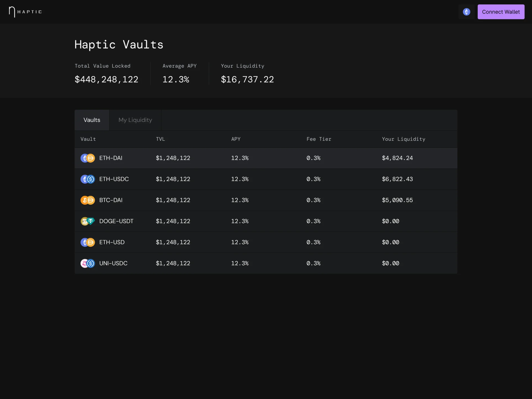Viewport: 532px width, 399px height.
Task: Sort by the Vault column header
Action: 88,139
